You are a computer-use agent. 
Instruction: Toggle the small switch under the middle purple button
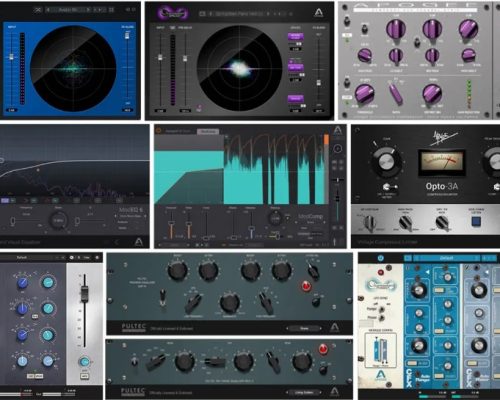tap(301, 75)
